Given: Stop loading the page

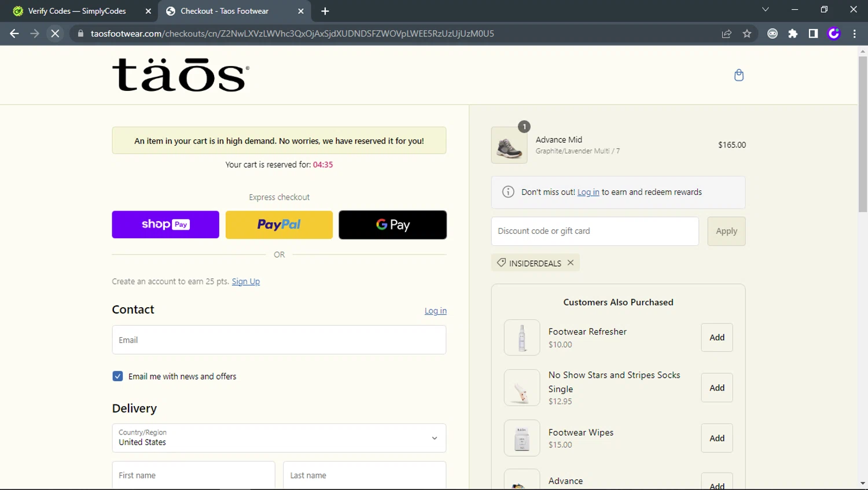Looking at the screenshot, I should 56,34.
